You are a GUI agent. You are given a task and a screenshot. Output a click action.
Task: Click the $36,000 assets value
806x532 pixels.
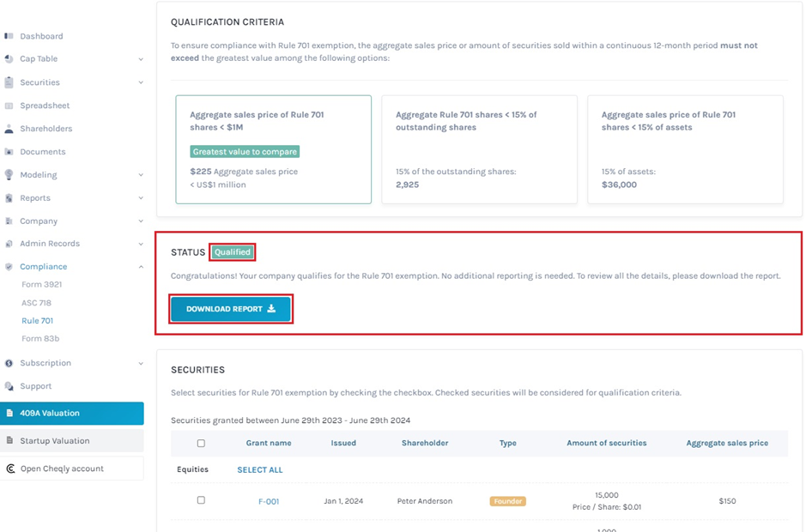[619, 184]
